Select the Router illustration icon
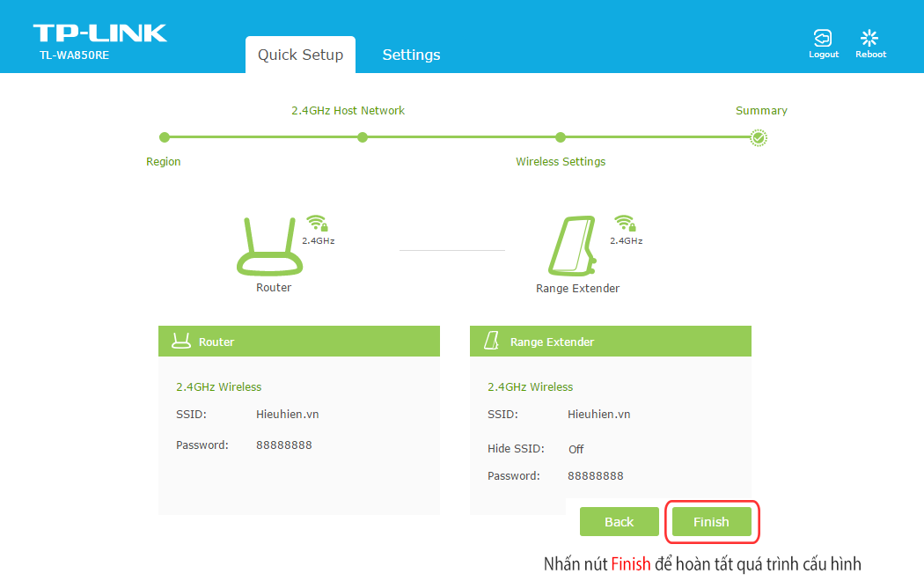924x581 pixels. (x=271, y=246)
